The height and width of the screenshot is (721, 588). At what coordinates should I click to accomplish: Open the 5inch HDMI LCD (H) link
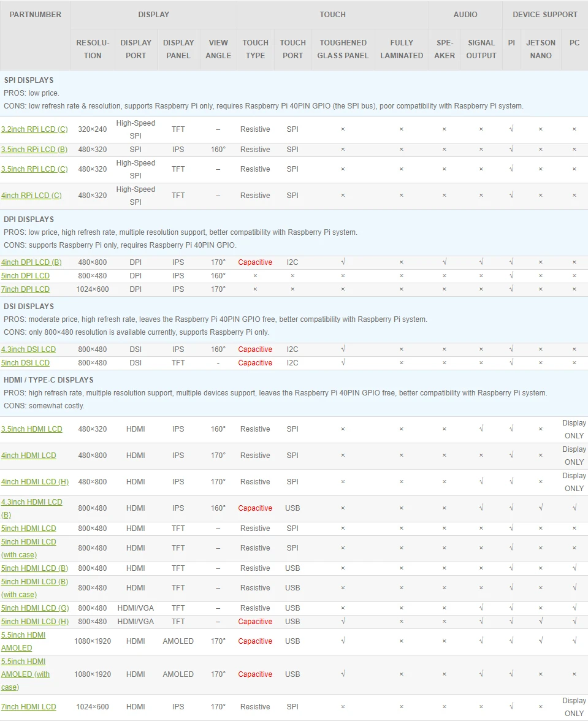pyautogui.click(x=35, y=622)
